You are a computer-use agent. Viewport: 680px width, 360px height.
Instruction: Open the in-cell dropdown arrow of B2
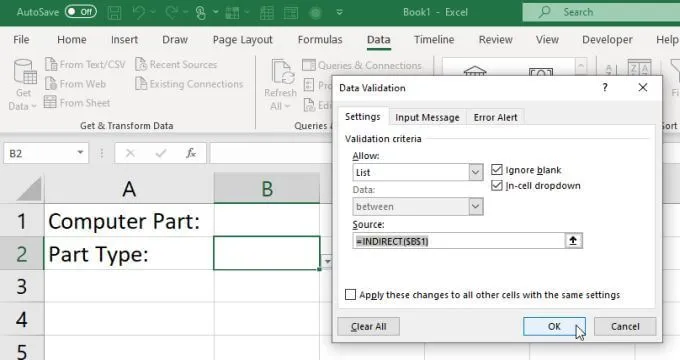point(327,261)
